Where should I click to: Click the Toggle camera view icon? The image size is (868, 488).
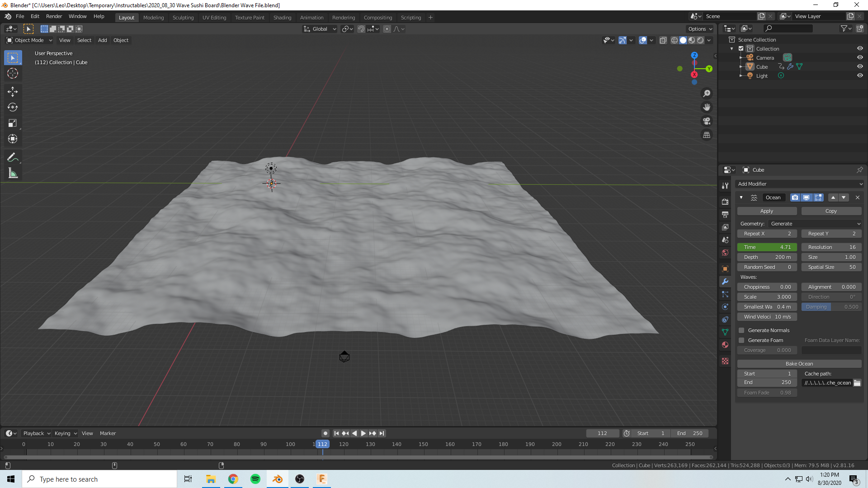[707, 121]
